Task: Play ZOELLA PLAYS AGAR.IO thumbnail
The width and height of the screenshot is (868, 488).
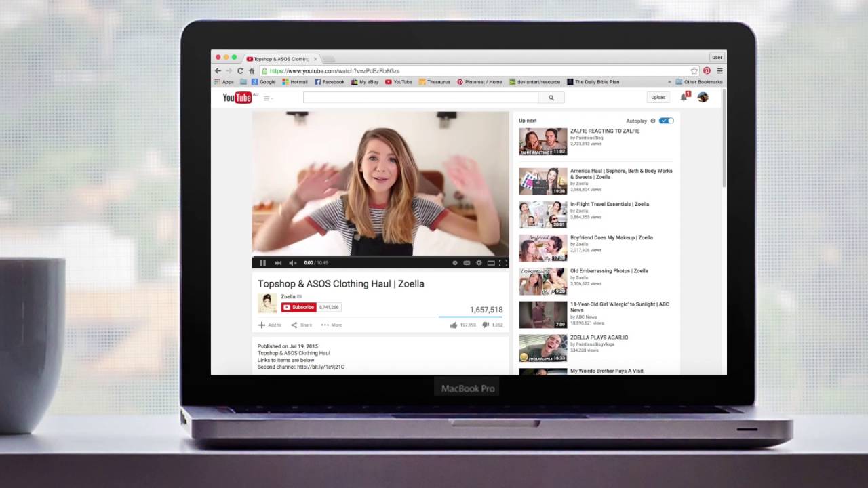Action: (x=543, y=348)
